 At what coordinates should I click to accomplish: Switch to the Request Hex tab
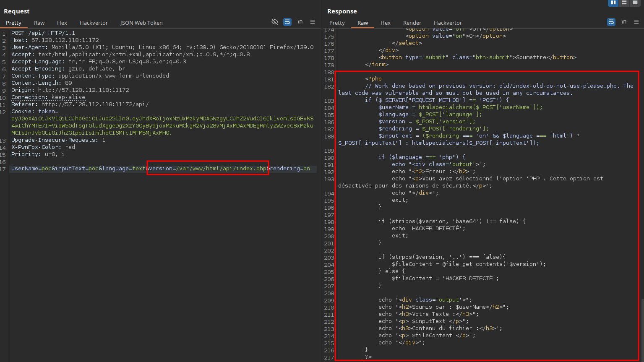[x=62, y=23]
